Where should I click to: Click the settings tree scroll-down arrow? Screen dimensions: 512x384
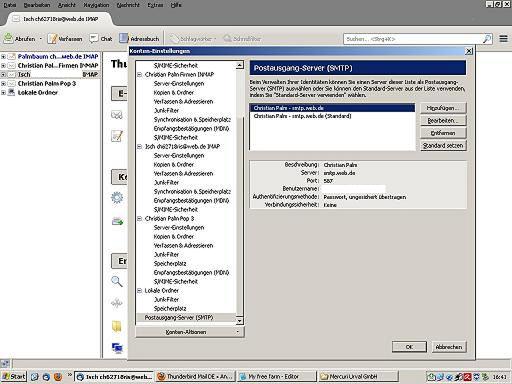(x=240, y=321)
